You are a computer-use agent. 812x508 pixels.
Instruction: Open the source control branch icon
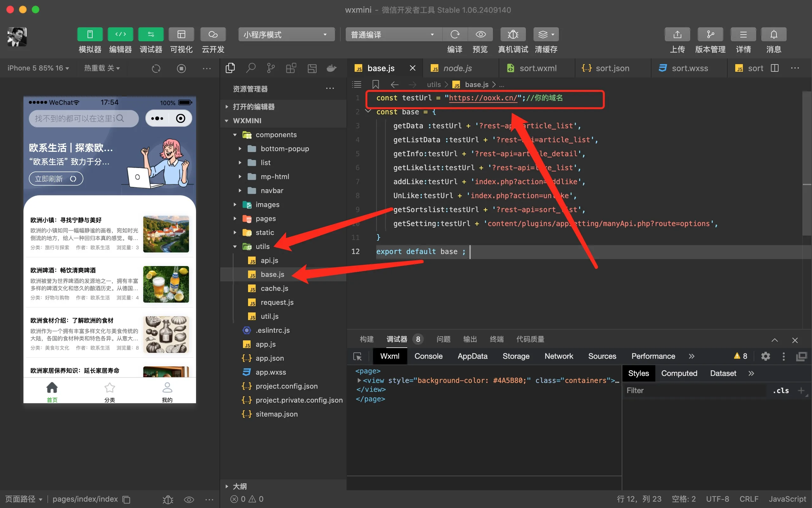click(271, 68)
